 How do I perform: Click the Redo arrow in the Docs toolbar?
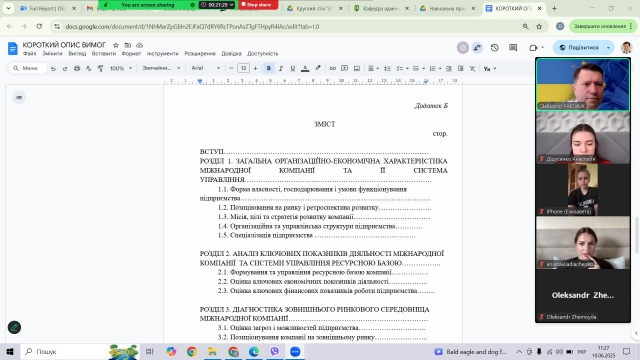tap(65, 69)
